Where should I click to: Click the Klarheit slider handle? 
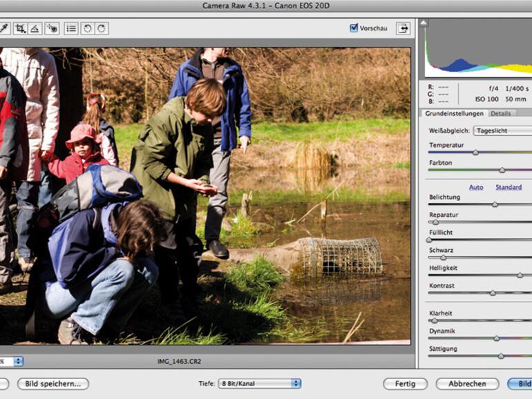pyautogui.click(x=435, y=320)
